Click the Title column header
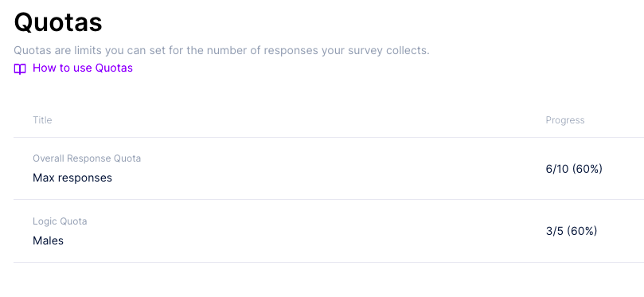This screenshot has height=297, width=644. (x=42, y=120)
